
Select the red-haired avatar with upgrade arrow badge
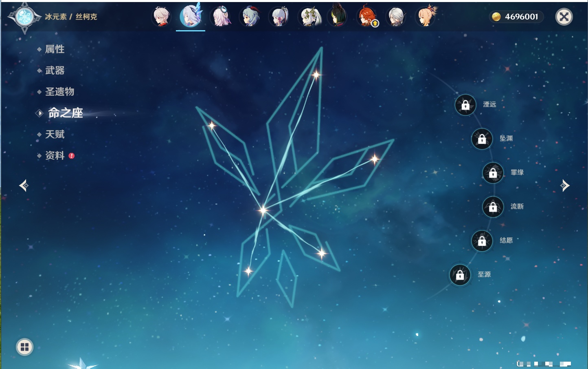(x=367, y=17)
